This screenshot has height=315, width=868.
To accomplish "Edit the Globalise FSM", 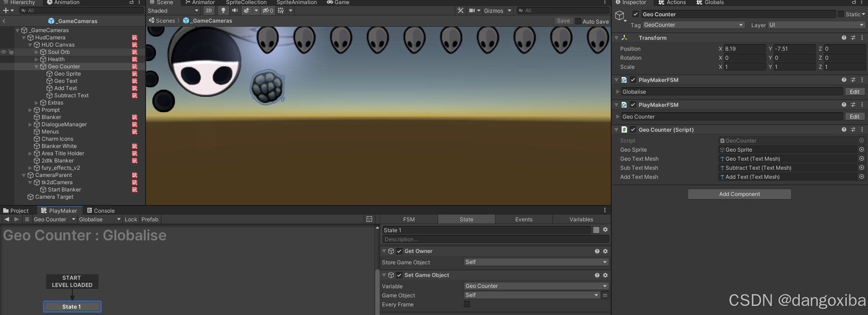I will pos(854,92).
